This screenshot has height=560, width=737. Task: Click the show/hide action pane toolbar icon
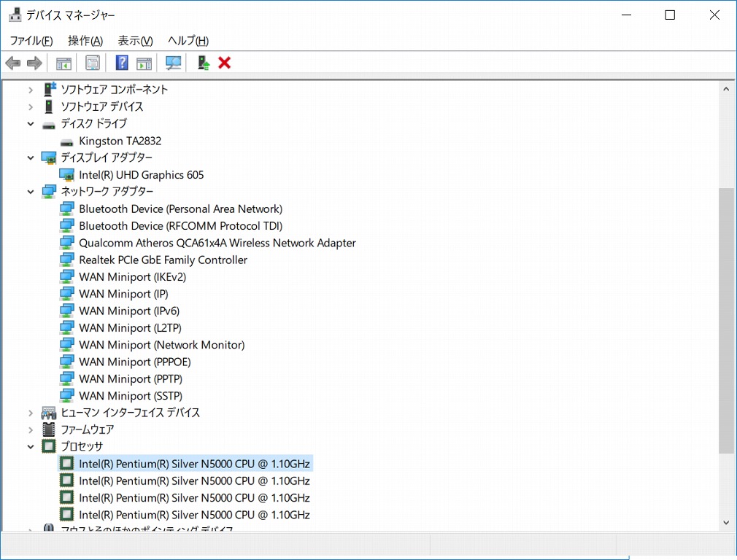pyautogui.click(x=144, y=63)
